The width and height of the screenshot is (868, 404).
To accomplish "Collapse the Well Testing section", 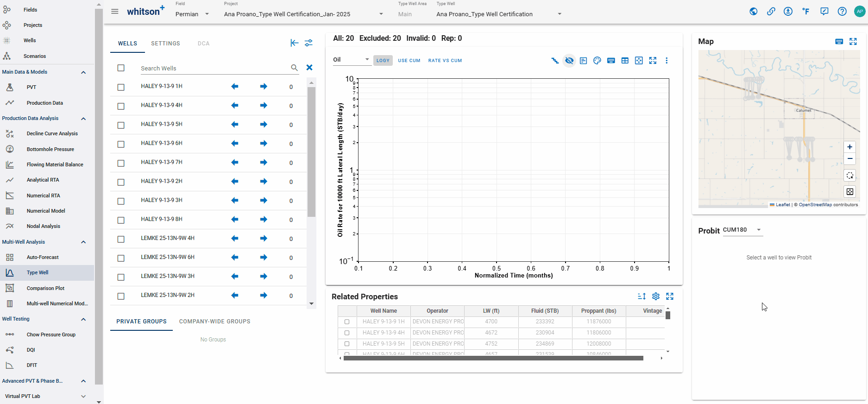I will point(83,319).
